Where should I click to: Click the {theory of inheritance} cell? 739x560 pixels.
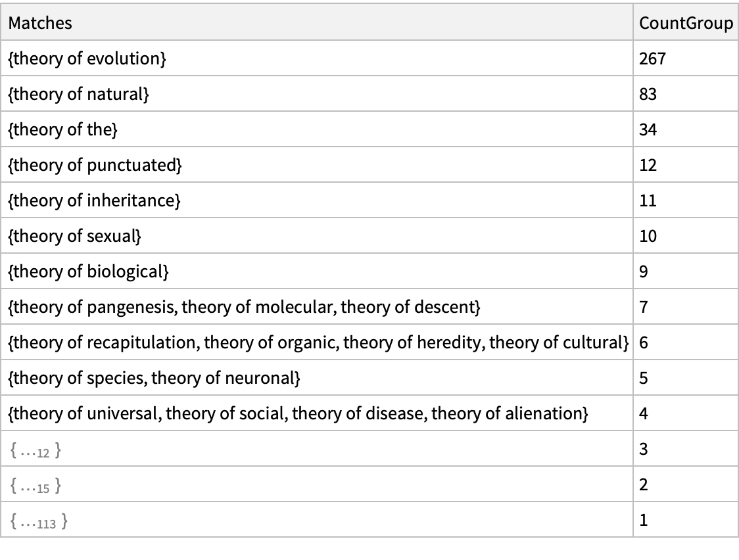click(94, 201)
